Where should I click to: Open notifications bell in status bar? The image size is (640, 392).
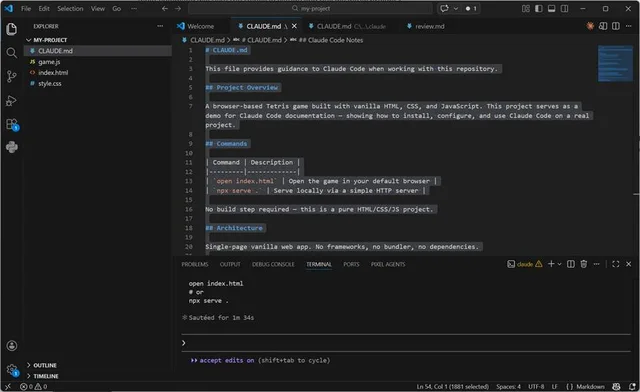pos(632,386)
